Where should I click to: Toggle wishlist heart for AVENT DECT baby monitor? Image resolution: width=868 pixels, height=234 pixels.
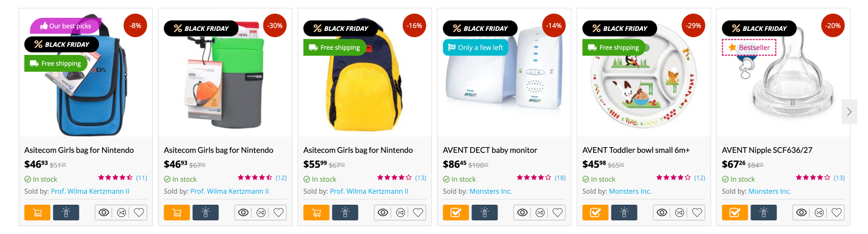coord(558,213)
